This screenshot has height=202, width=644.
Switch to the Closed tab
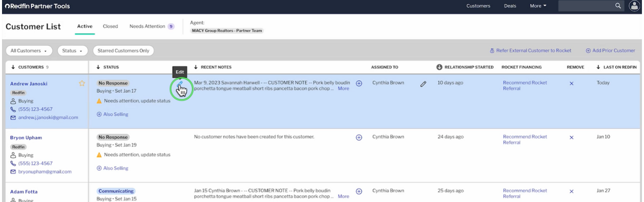[x=110, y=26]
